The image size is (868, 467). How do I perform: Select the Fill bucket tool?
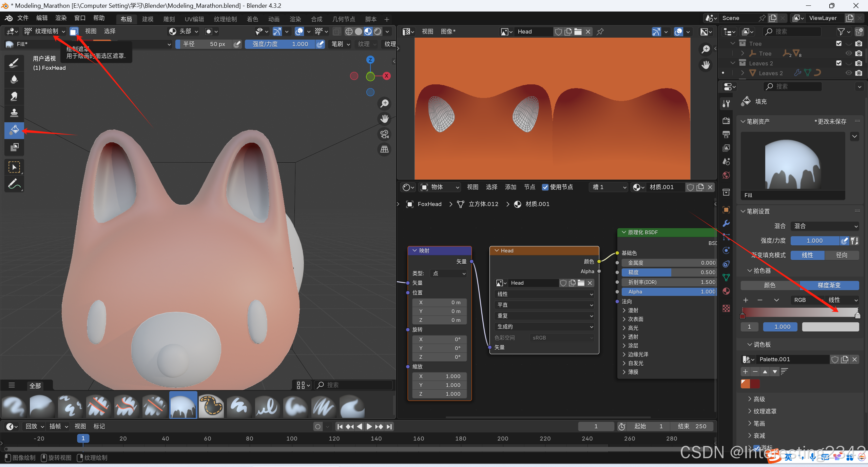(14, 130)
